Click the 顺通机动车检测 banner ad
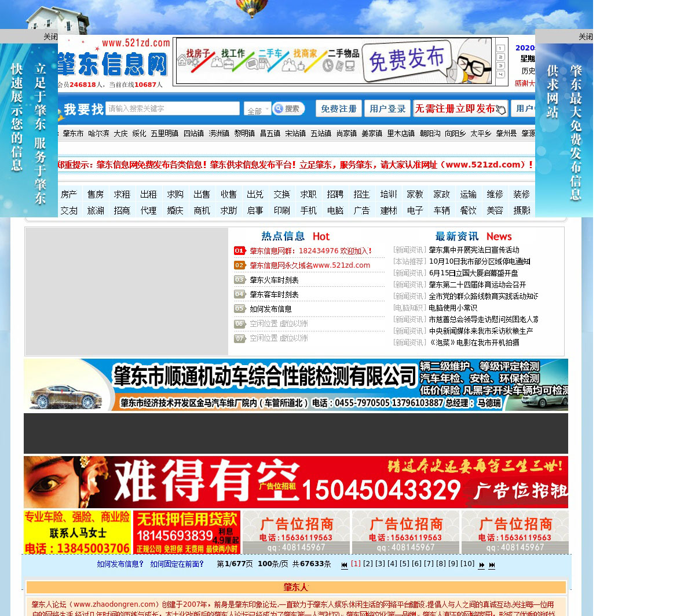The width and height of the screenshot is (695, 616). pyautogui.click(x=296, y=385)
